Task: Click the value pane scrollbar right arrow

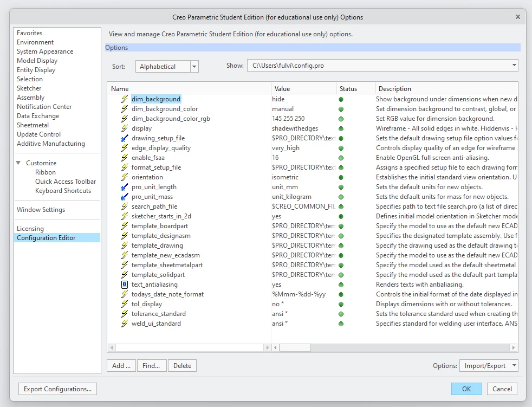Action: point(514,347)
